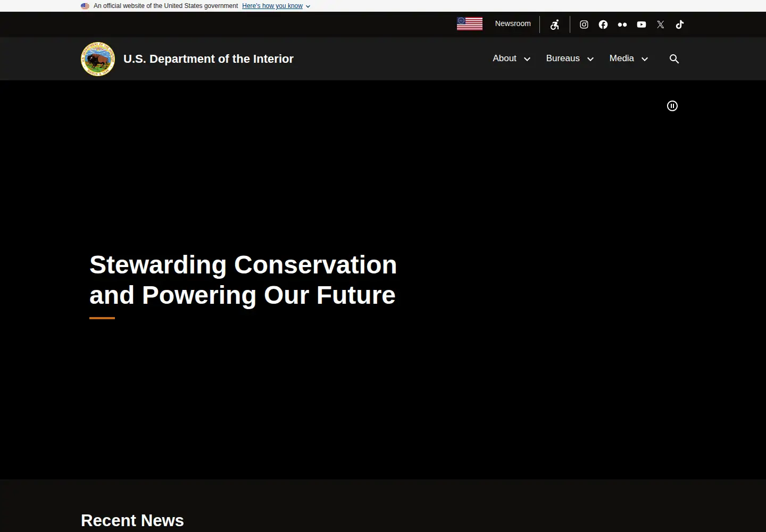The width and height of the screenshot is (766, 532).
Task: Open the Instagram social icon
Action: point(584,24)
